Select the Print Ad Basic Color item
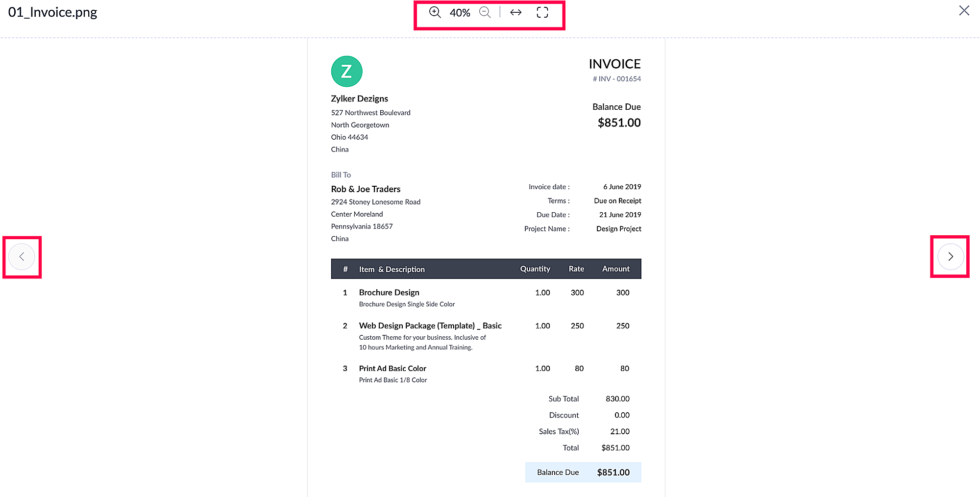Viewport: 980px width, 497px height. [392, 369]
